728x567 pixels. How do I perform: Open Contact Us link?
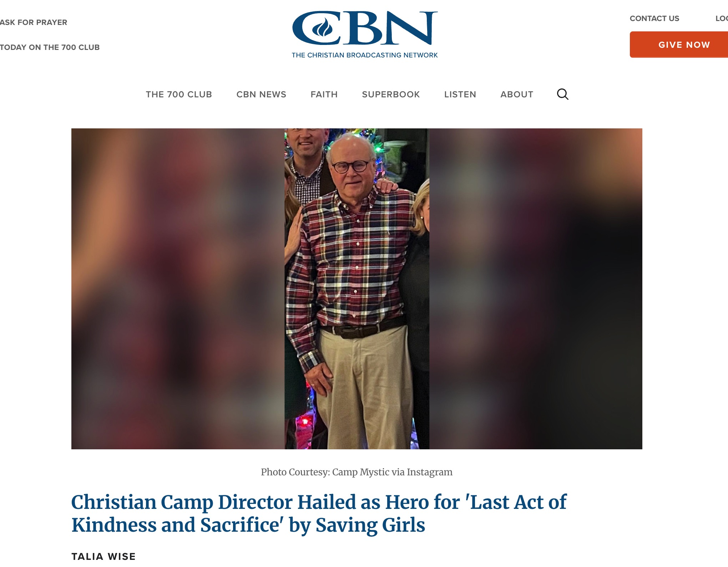pos(654,19)
